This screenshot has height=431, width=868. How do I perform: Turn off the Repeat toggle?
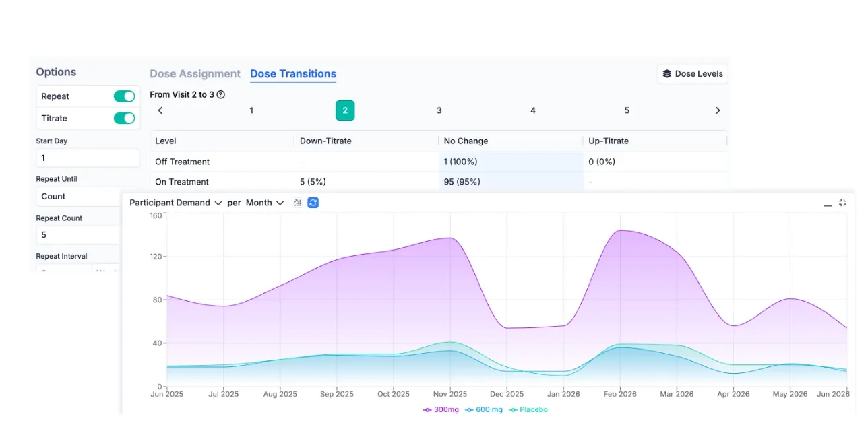[124, 96]
